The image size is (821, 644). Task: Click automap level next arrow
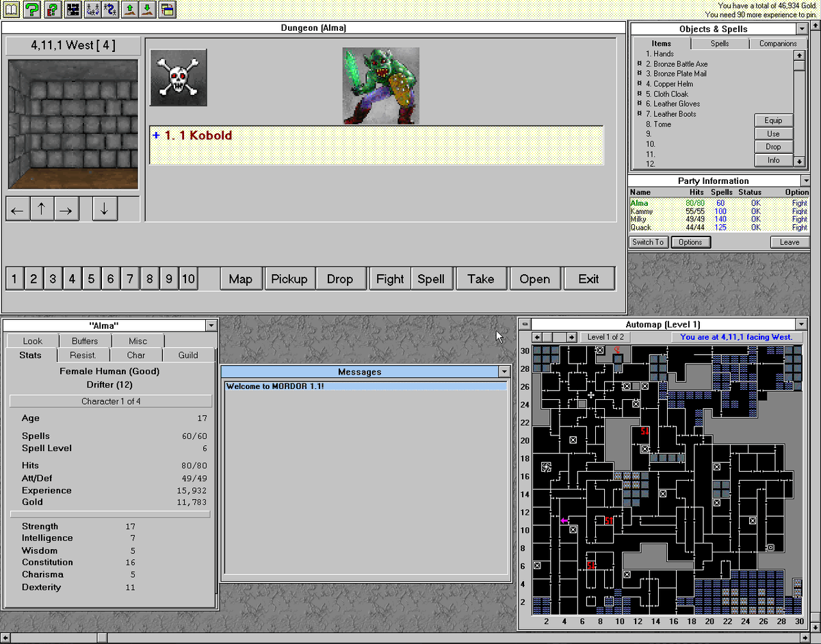(x=572, y=337)
